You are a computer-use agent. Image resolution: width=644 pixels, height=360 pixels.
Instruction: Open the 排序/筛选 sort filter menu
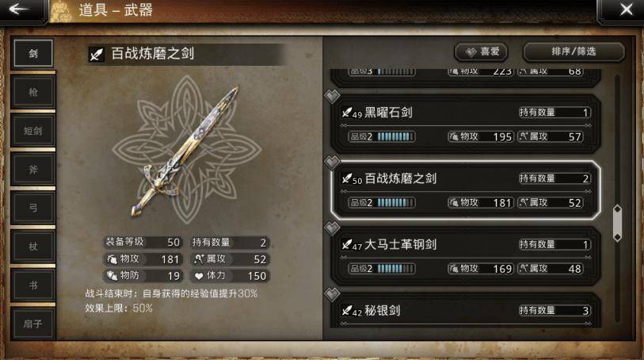coord(574,52)
